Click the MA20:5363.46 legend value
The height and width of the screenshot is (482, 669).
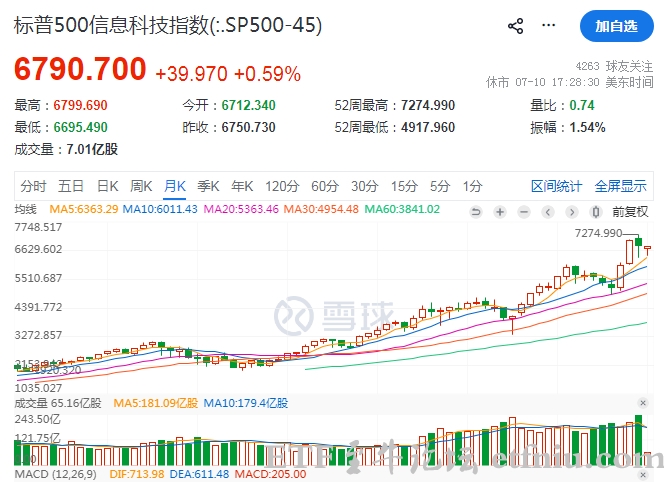click(241, 209)
